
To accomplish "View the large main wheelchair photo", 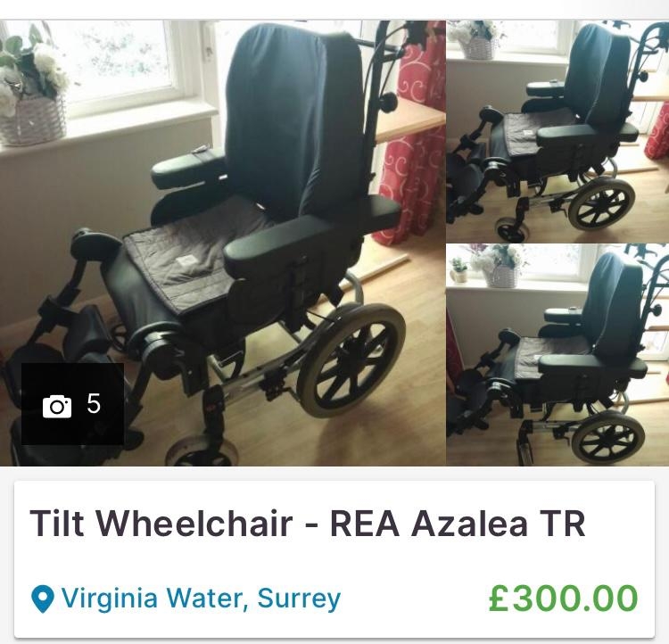I will click(x=223, y=243).
